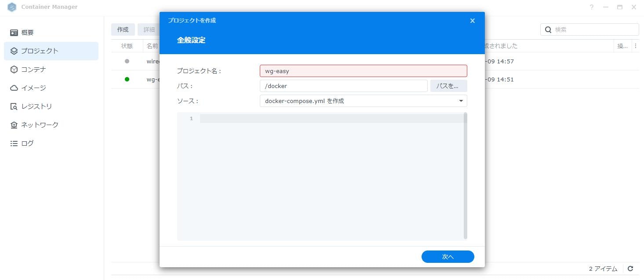Click the コンテナ cube icon
644x280 pixels.
click(x=14, y=70)
